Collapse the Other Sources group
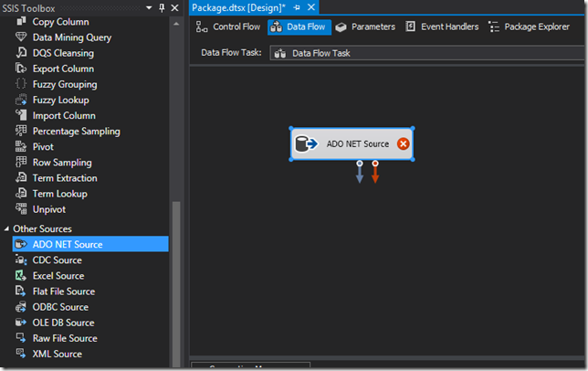588x371 pixels. point(6,228)
